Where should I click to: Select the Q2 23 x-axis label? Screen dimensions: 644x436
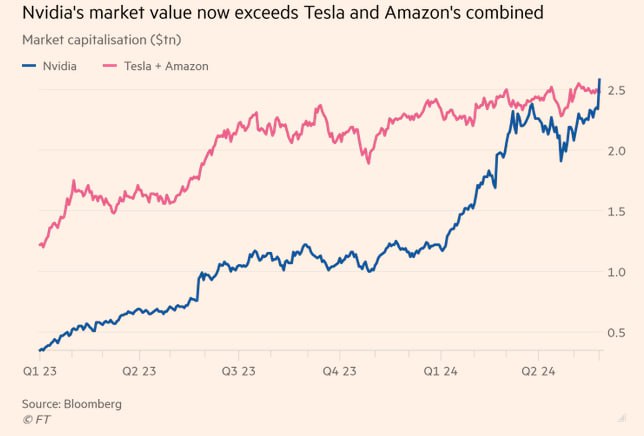[x=139, y=370]
